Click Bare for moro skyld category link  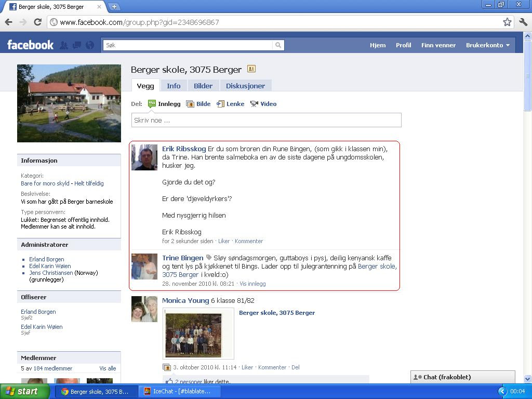(x=45, y=183)
